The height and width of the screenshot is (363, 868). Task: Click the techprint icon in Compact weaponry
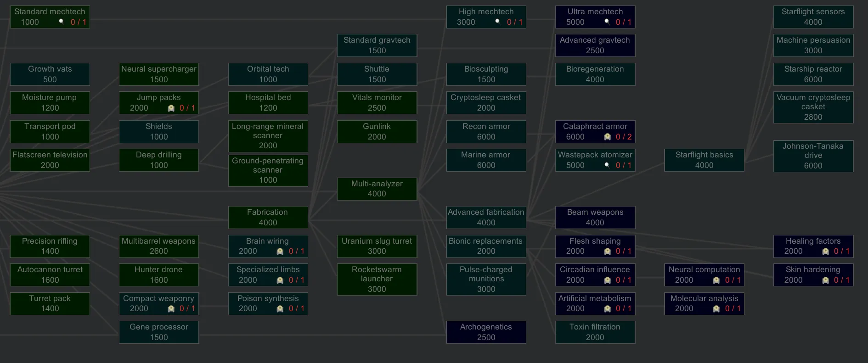pos(171,309)
